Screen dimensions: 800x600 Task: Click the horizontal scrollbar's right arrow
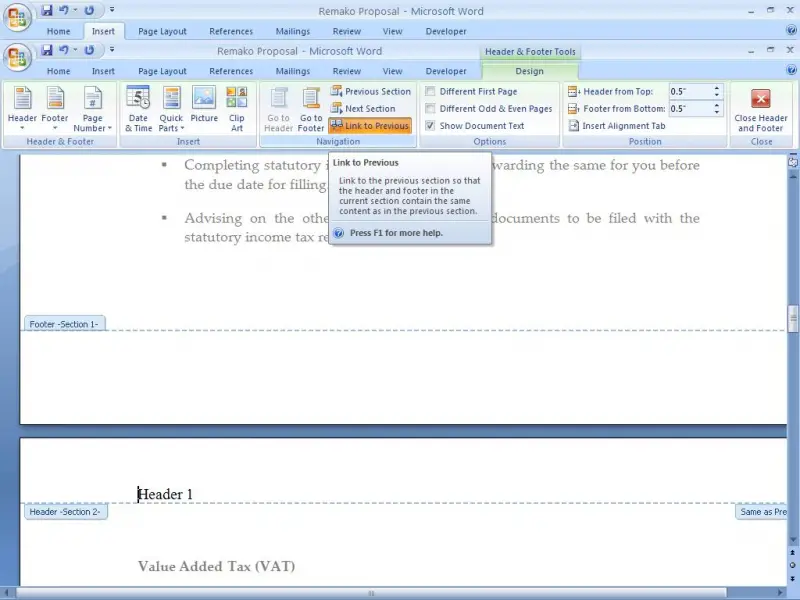[781, 593]
